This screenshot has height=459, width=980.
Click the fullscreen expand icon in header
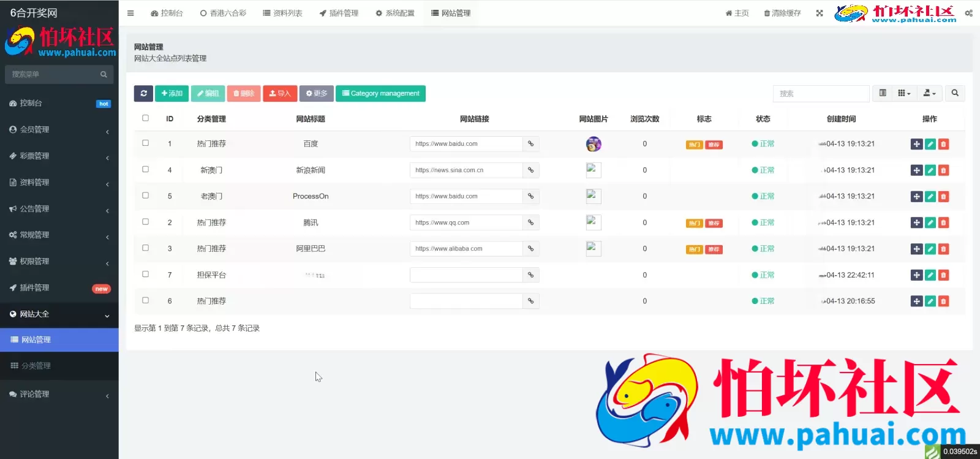coord(820,13)
